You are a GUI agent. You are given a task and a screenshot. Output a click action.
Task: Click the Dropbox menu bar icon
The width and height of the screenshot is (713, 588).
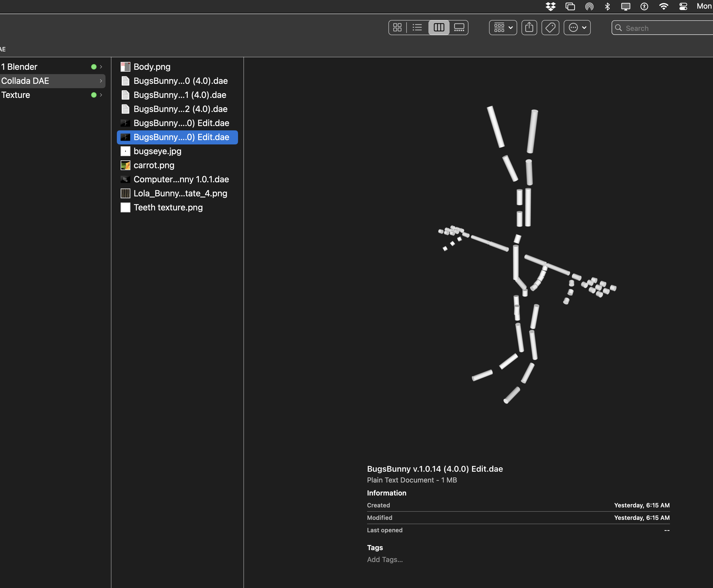coord(551,6)
